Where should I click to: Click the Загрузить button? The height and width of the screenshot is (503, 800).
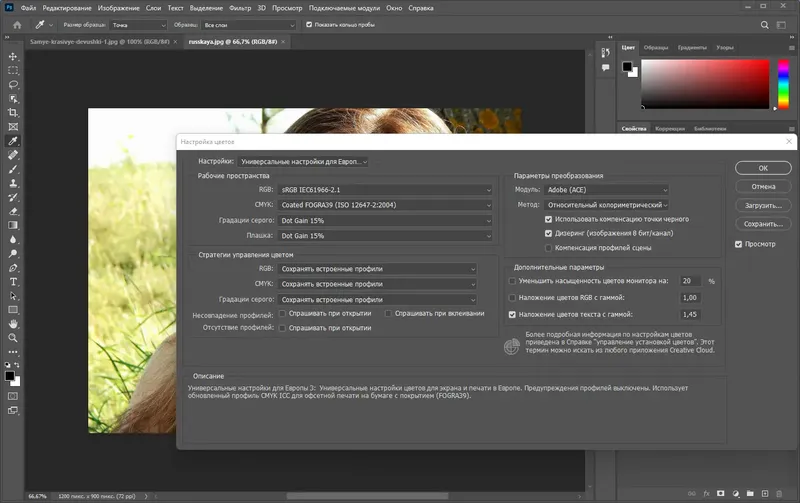pyautogui.click(x=763, y=205)
